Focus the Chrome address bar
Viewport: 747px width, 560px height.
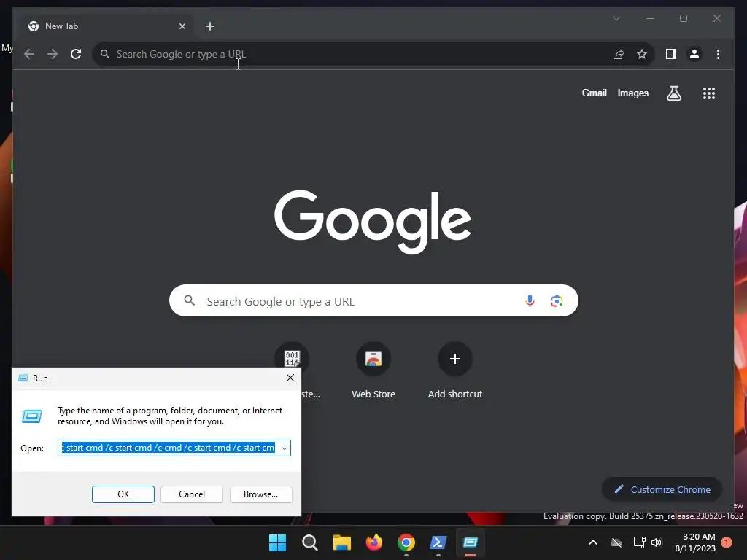point(352,54)
